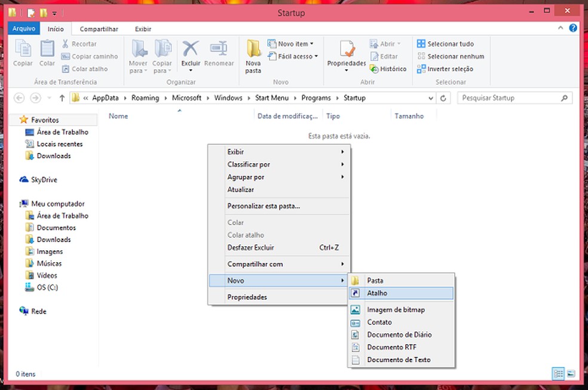Viewport: 588px width, 390px height.
Task: Click the Renomear icon
Action: point(219,48)
